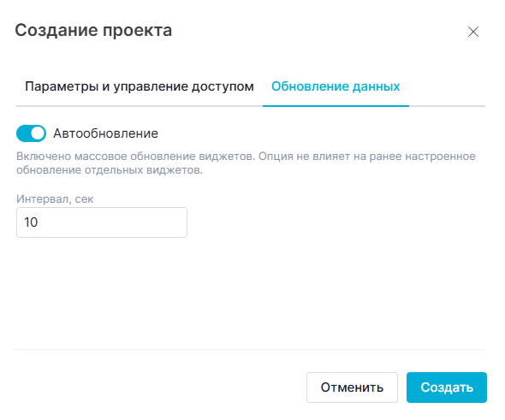Screen dimensions: 505x420
Task: Select the Обновление данных tab
Action: tap(336, 86)
